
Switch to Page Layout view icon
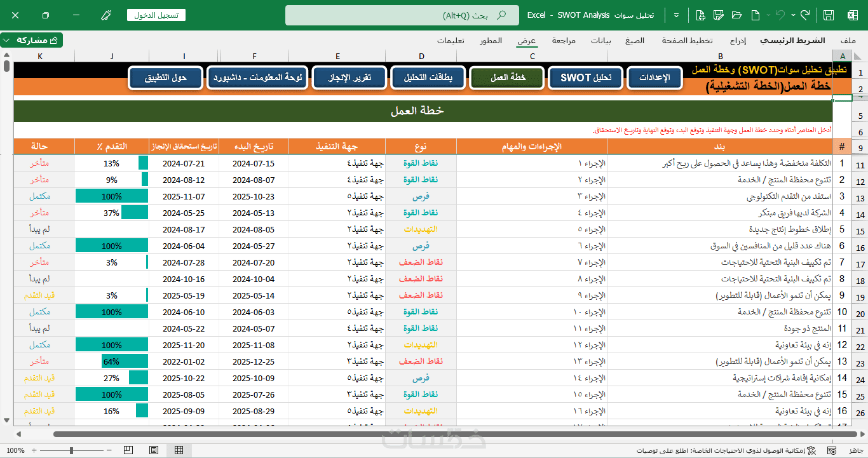coord(154,450)
